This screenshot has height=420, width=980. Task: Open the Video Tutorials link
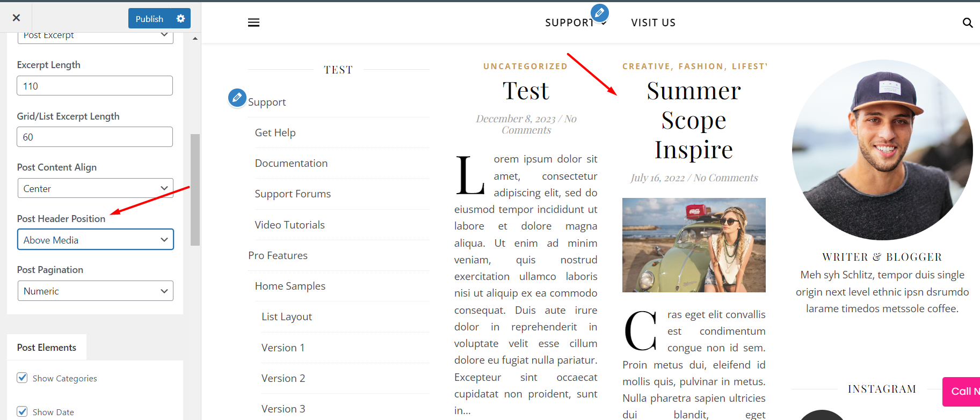(290, 225)
